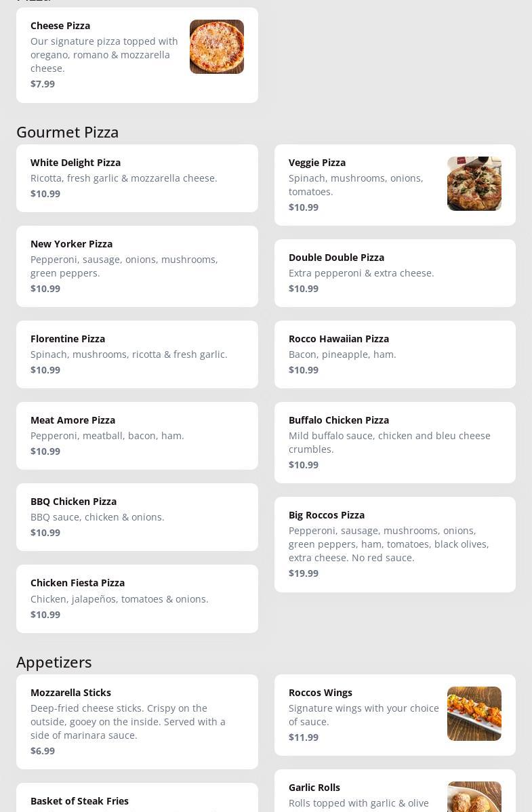532x812 pixels.
Task: Select the Meat Amore Pizza item
Action: coord(137,436)
